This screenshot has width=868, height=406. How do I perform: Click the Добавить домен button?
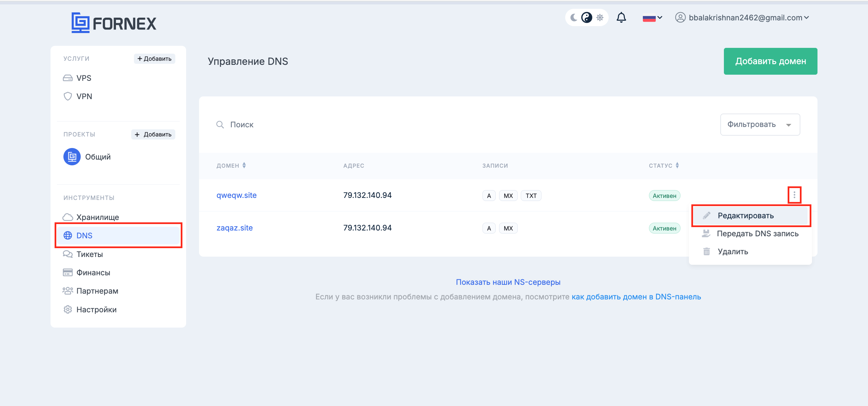[x=770, y=61]
